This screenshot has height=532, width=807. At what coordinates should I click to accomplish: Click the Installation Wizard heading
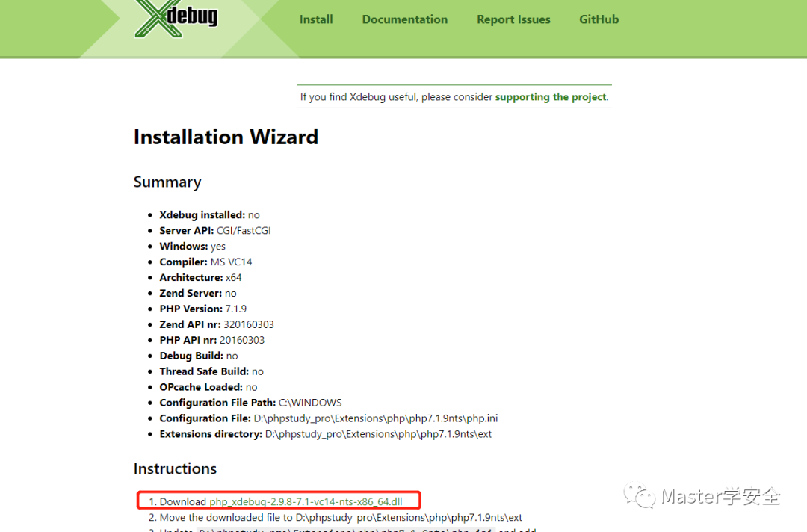pos(226,137)
